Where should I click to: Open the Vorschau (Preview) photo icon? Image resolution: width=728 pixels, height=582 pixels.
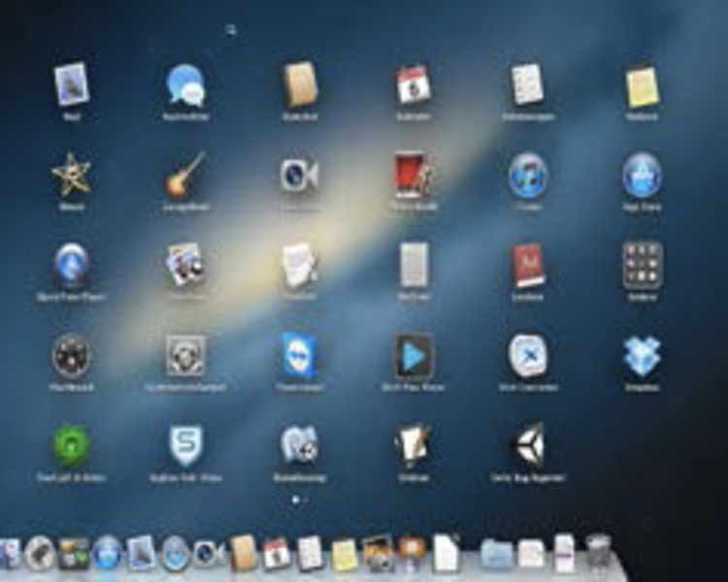click(185, 265)
